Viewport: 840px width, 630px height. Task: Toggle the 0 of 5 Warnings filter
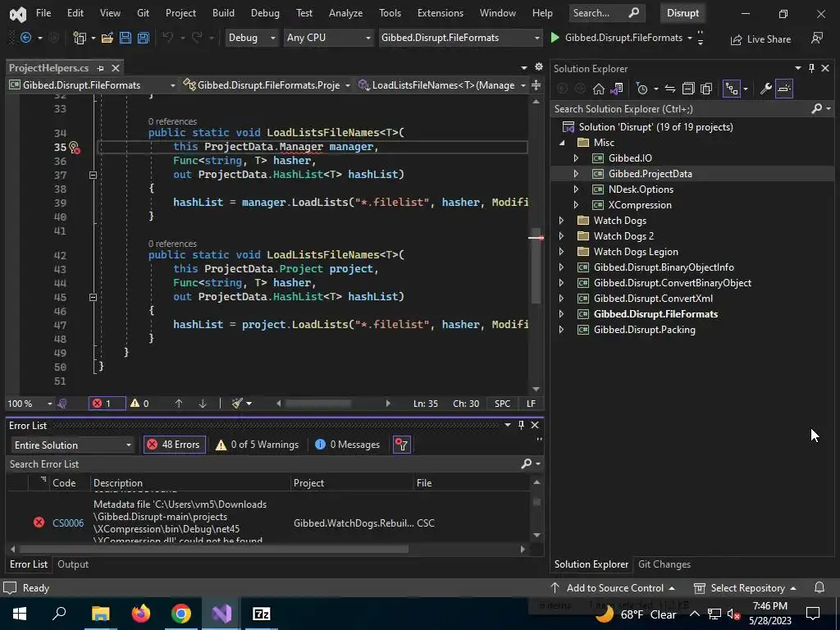257,445
